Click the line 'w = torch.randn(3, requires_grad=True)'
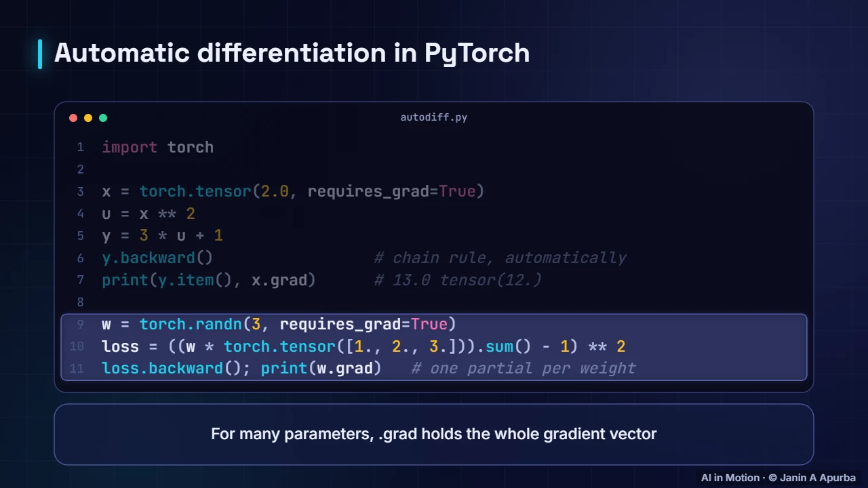This screenshot has height=488, width=868. point(279,324)
